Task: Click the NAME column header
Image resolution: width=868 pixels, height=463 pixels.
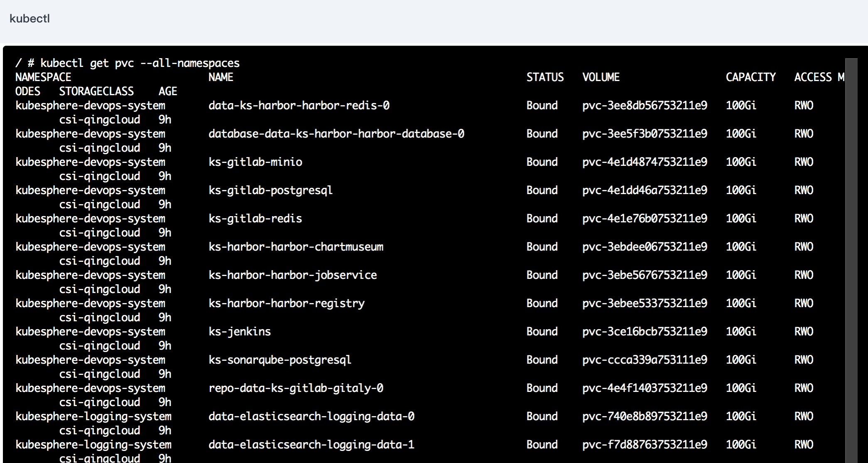Action: pyautogui.click(x=220, y=77)
